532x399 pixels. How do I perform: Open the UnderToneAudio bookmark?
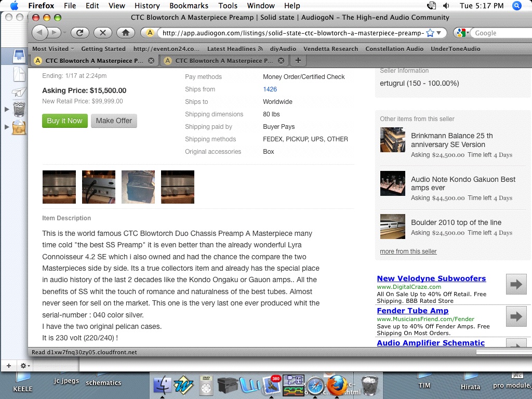(455, 49)
